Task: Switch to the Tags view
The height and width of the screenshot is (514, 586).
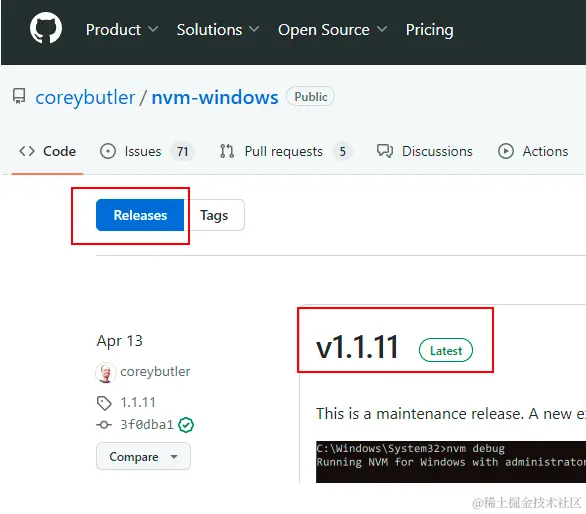Action: (214, 215)
